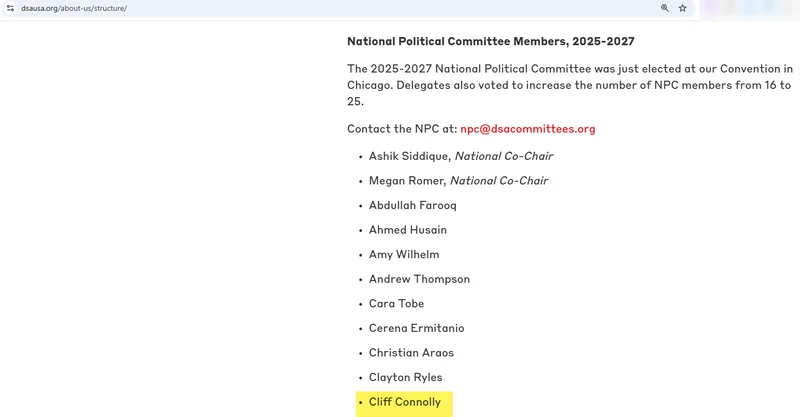The height and width of the screenshot is (417, 800).
Task: Click the National Political Committee Members heading
Action: pyautogui.click(x=490, y=42)
